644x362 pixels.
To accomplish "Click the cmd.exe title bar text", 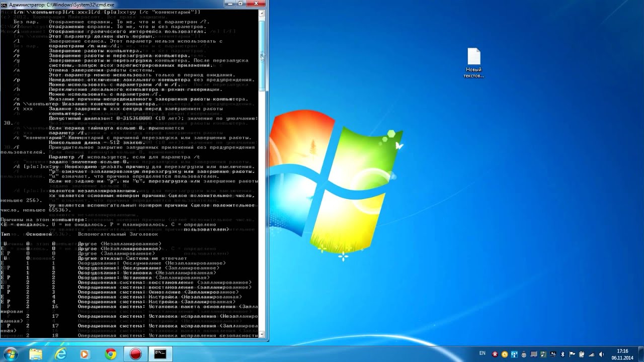I will (61, 5).
